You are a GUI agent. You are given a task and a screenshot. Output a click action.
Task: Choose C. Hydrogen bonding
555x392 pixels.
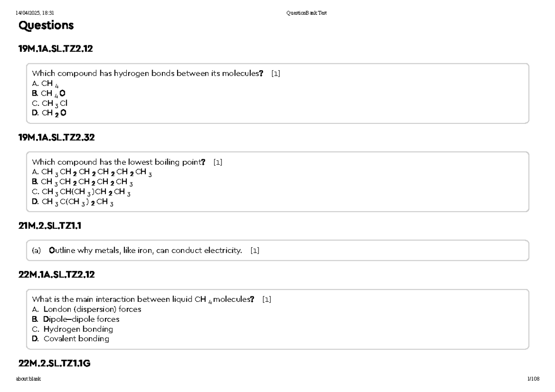click(73, 329)
